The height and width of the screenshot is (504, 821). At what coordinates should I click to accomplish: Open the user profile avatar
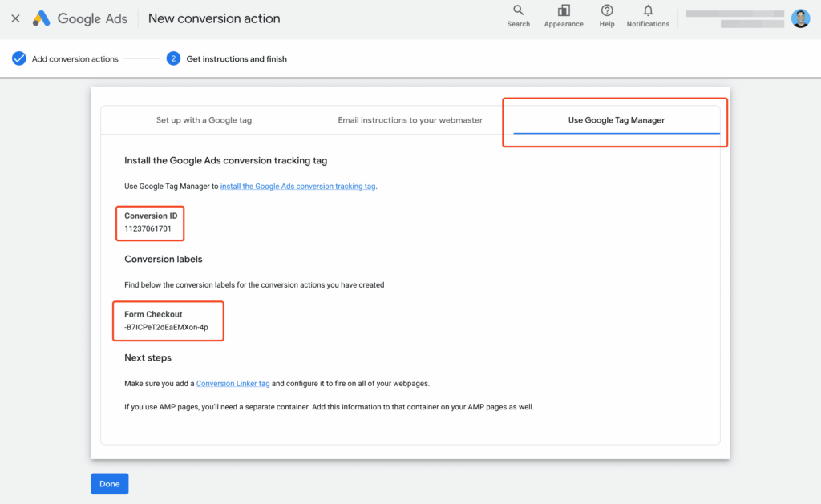(800, 18)
